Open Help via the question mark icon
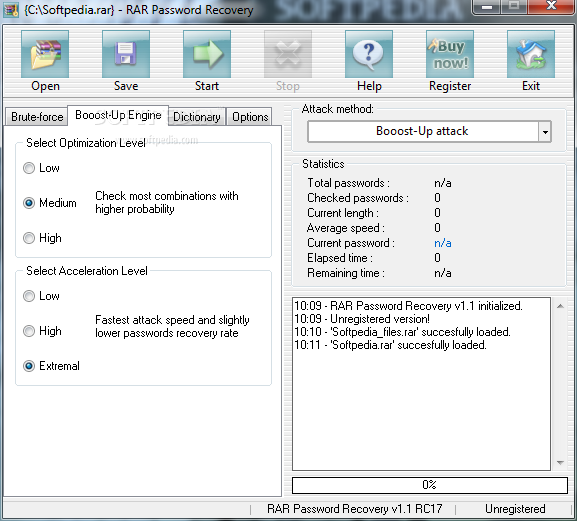Viewport: 577px width, 521px height. click(369, 54)
